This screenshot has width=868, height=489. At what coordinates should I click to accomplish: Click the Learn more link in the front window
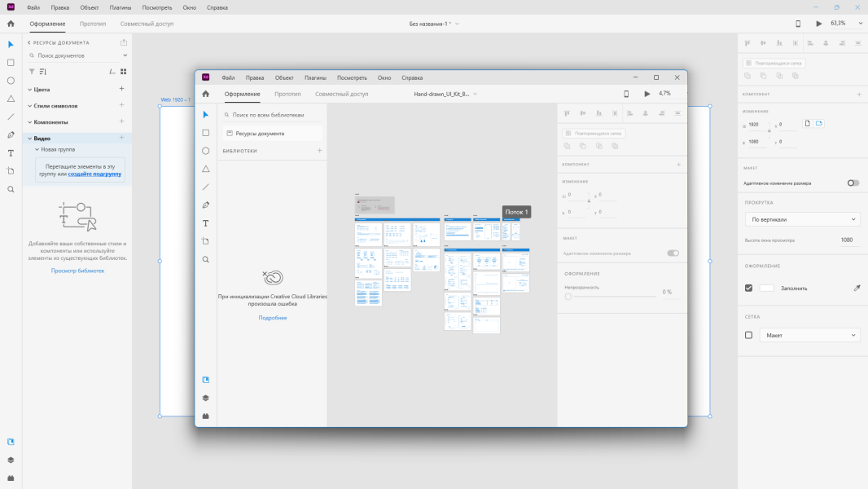click(272, 318)
